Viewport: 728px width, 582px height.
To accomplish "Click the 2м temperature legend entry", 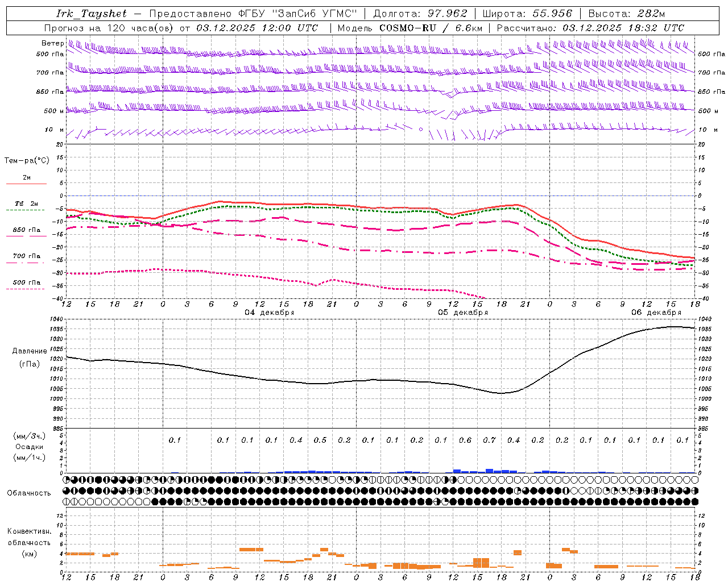I will pos(27,178).
